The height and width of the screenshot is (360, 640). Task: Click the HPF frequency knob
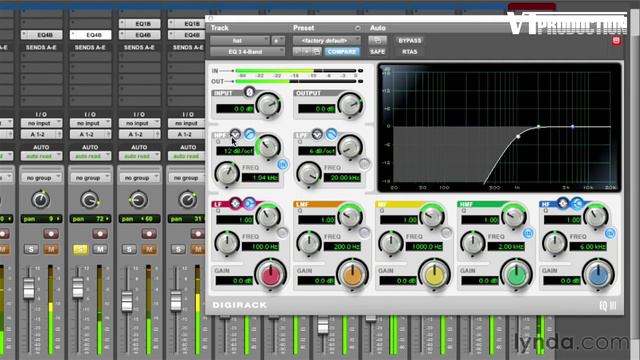click(227, 173)
